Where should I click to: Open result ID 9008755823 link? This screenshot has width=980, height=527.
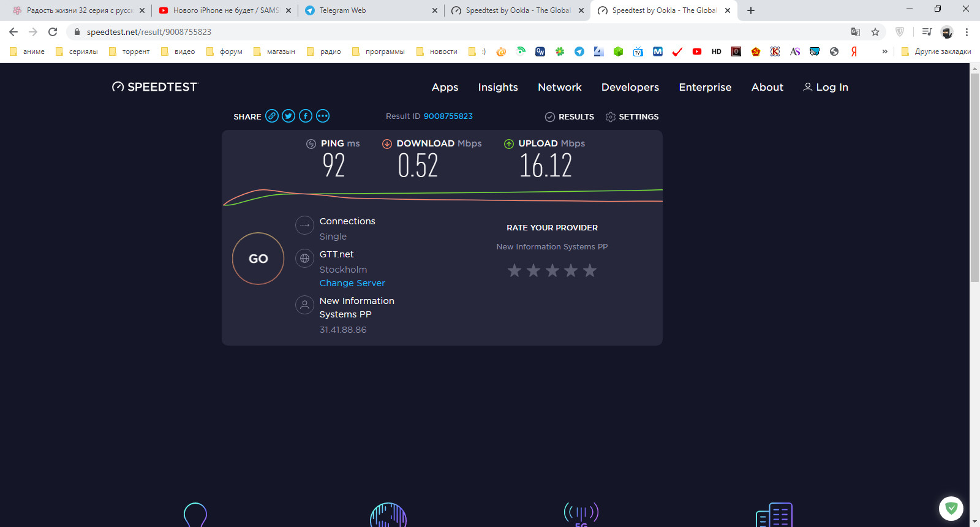point(448,116)
